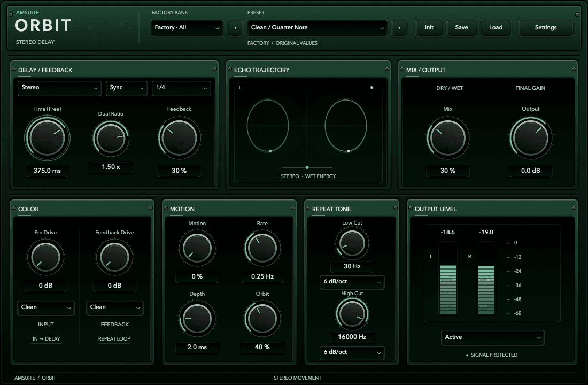Click the REPEAT LOOP routing label
The width and height of the screenshot is (588, 385).
tap(114, 339)
